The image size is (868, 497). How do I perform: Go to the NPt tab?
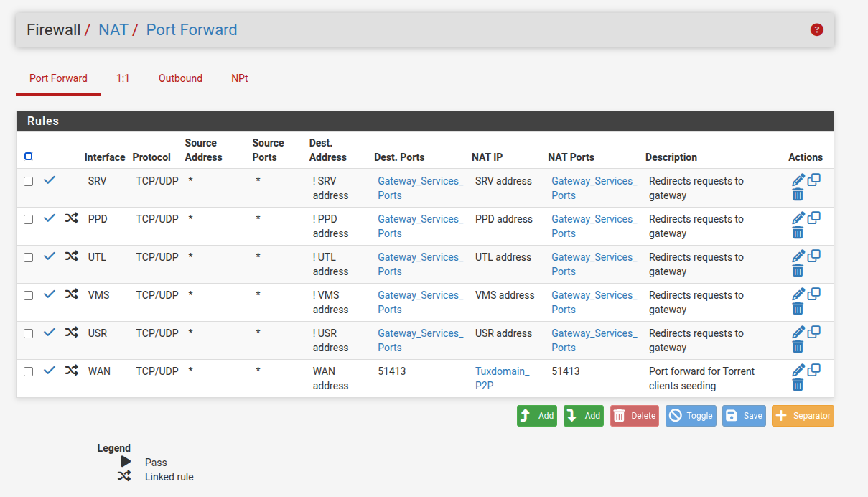(x=240, y=78)
